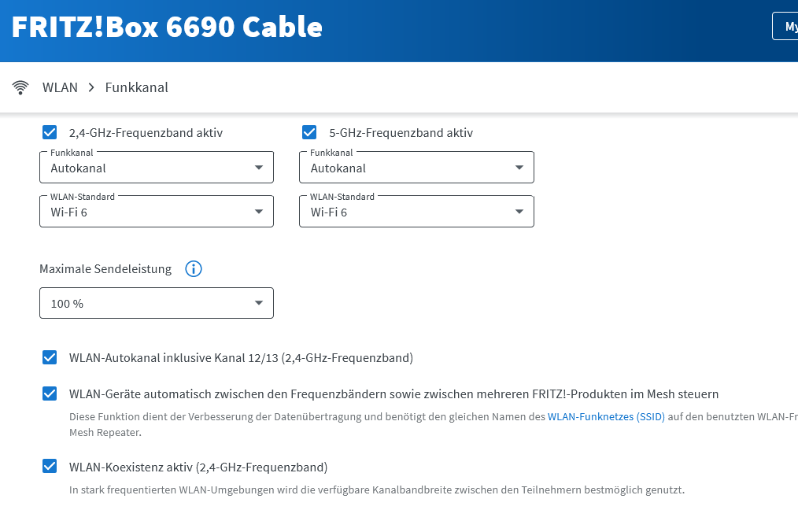
Task: Click the partially visible My button in header
Action: [785, 27]
